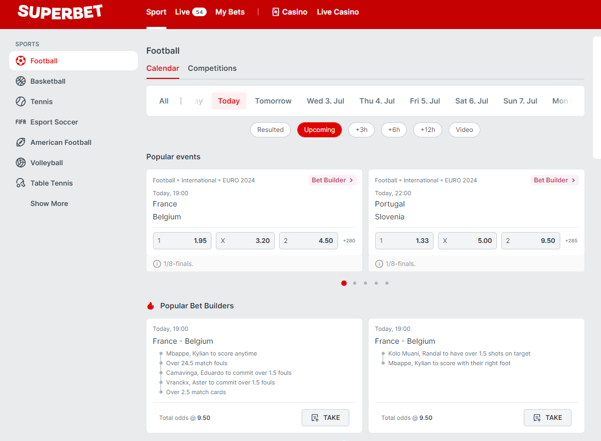Click info icon beside France-Belgium 1/8-finals
601x441 pixels.
157,264
